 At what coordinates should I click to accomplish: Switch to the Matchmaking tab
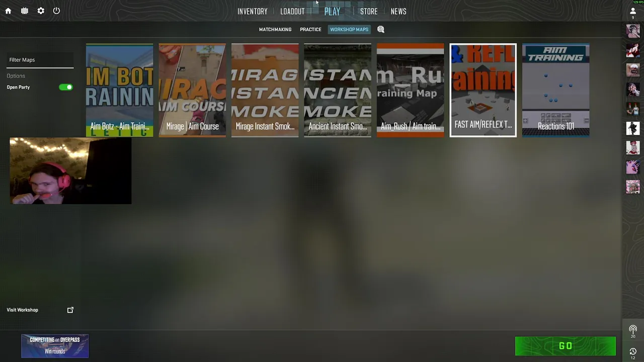pos(275,29)
